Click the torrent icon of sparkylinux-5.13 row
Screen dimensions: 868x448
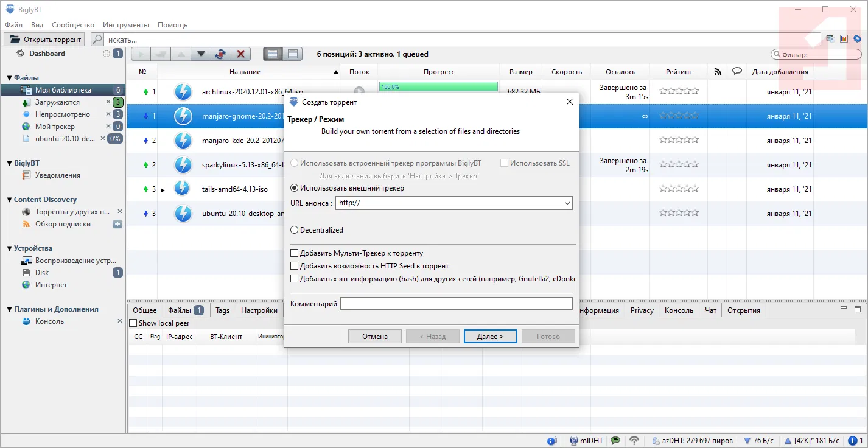click(183, 165)
